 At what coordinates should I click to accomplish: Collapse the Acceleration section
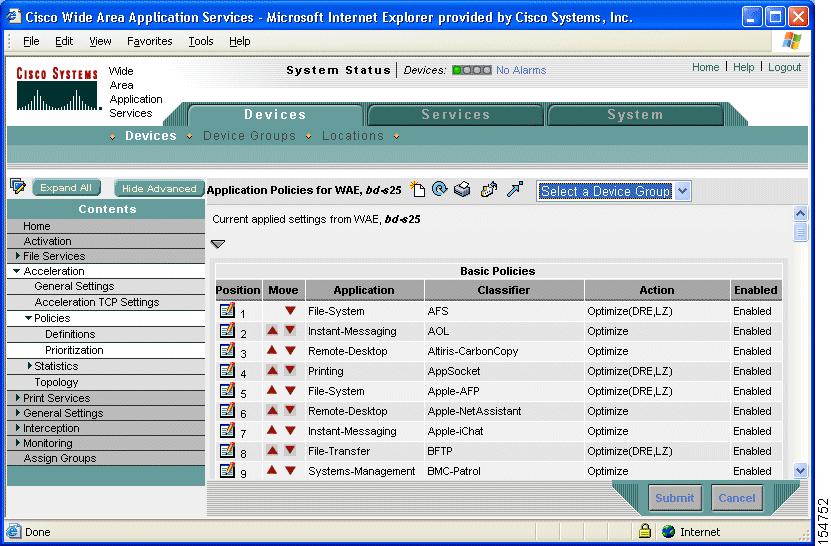point(16,271)
